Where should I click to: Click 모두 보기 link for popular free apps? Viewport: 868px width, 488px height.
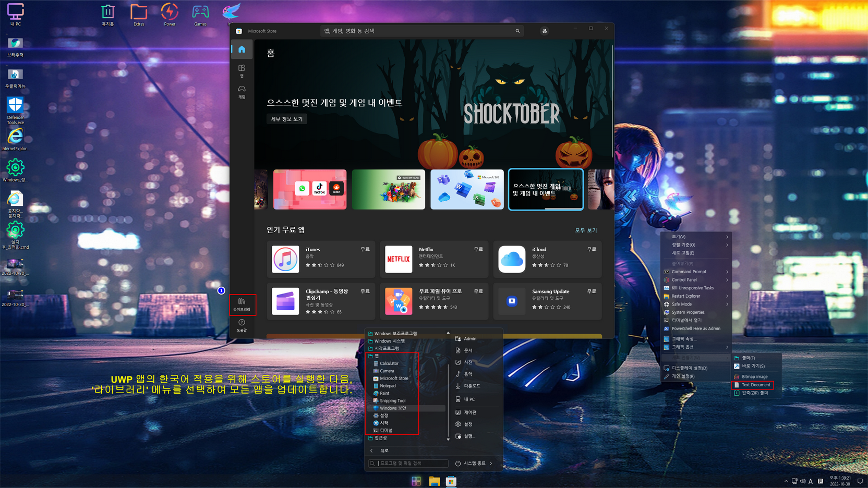pos(586,230)
